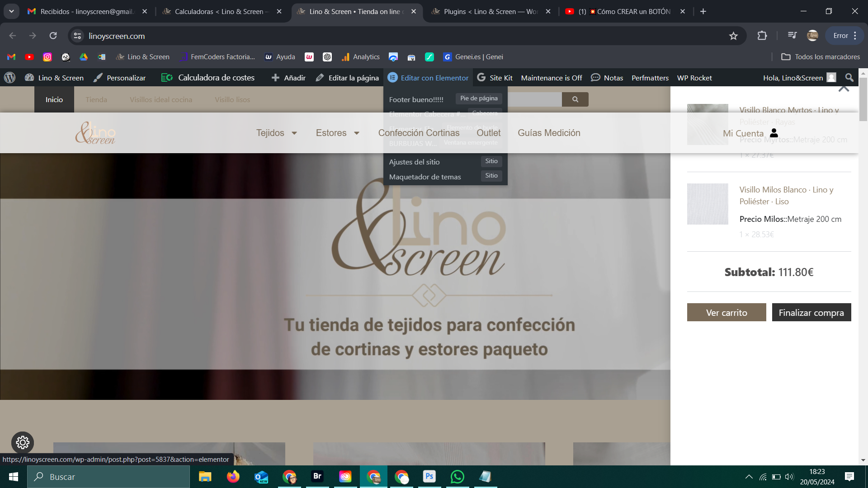Open the Guías Medición link

click(549, 133)
